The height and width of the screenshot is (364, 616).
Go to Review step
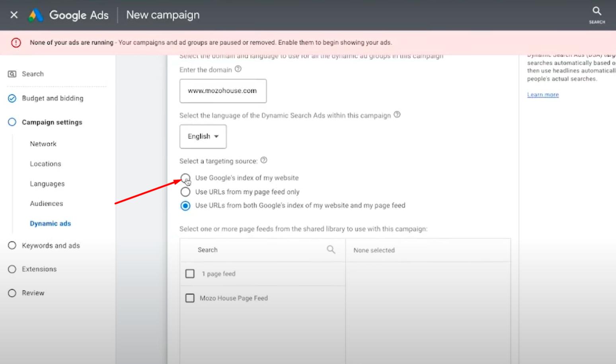(33, 293)
